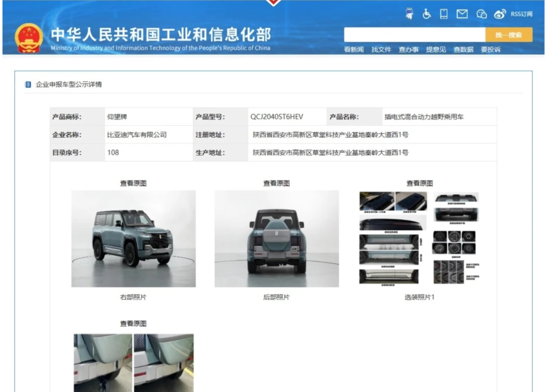The width and height of the screenshot is (547, 392).
Task: Click 查看原图 above the 选装照片1 image
Action: pyautogui.click(x=419, y=183)
